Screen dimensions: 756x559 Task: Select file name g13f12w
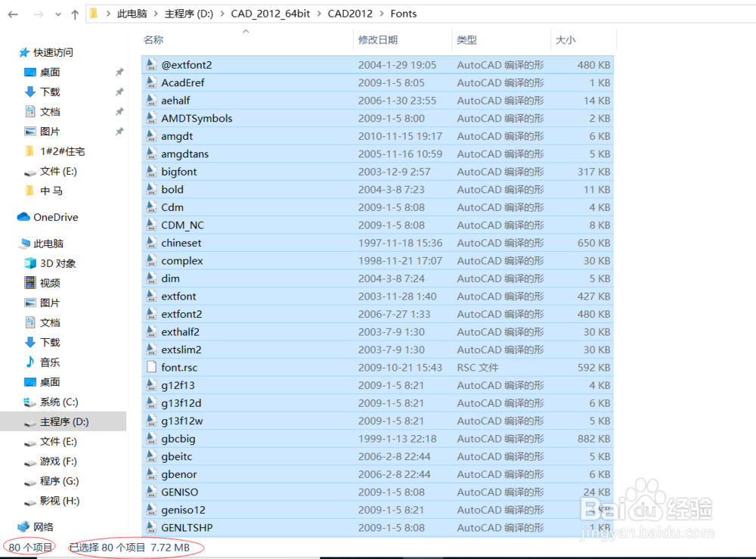(x=181, y=421)
